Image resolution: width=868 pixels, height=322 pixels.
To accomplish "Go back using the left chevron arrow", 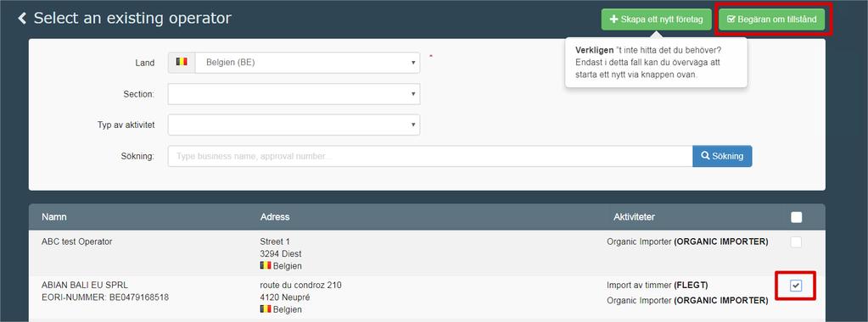I will pos(22,19).
